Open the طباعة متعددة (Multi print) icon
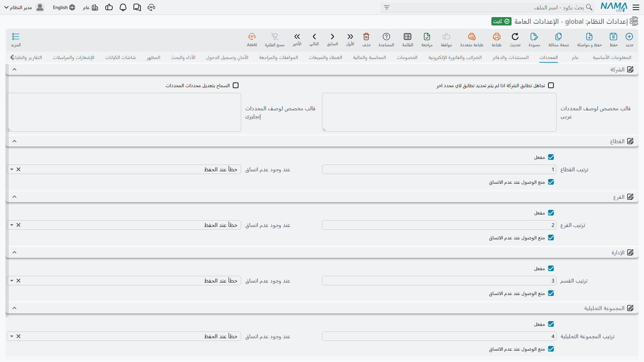The width and height of the screenshot is (644, 362). pos(472,37)
